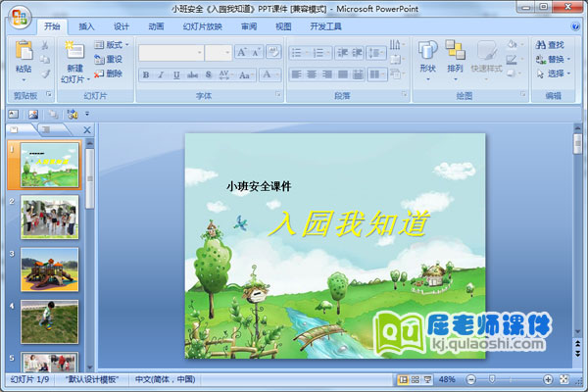588x392 pixels.
Task: Open the Select (选择) dropdown
Action: click(x=553, y=73)
